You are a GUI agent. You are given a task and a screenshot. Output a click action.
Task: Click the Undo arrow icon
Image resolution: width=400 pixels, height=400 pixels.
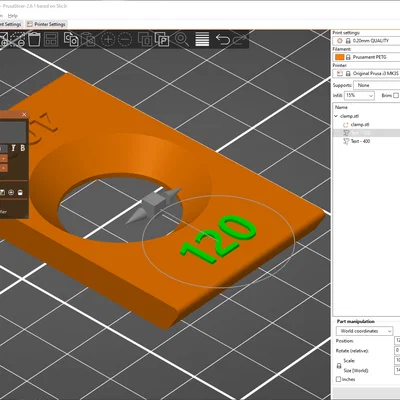coord(222,39)
